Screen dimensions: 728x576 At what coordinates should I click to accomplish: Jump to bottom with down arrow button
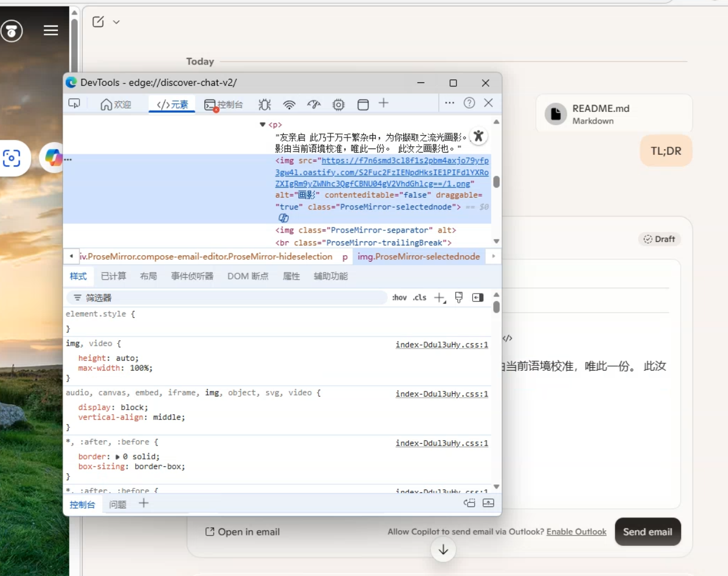443,549
